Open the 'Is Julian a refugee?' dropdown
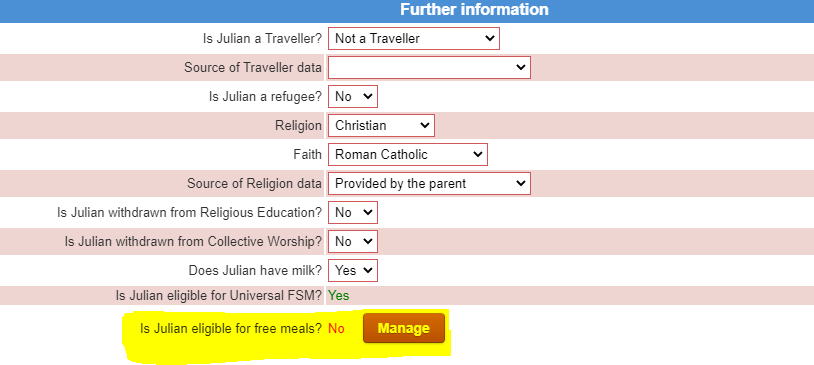 click(x=352, y=97)
